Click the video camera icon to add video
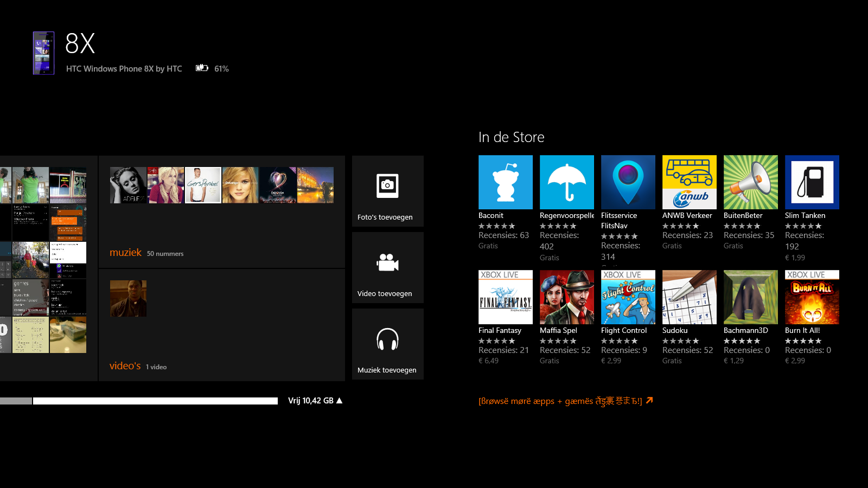 point(387,262)
